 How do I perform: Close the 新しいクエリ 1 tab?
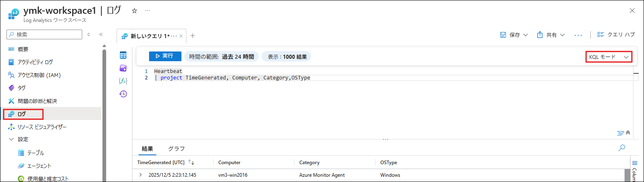181,36
